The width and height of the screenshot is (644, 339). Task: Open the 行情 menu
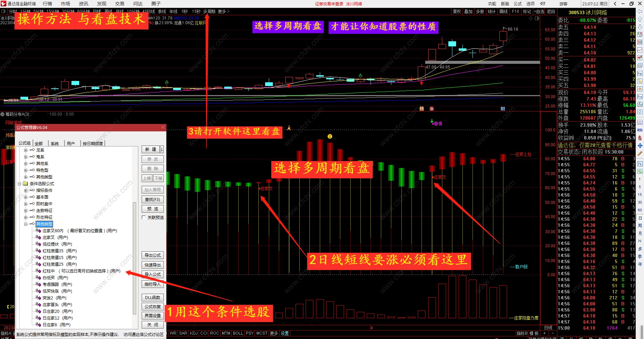point(47,4)
